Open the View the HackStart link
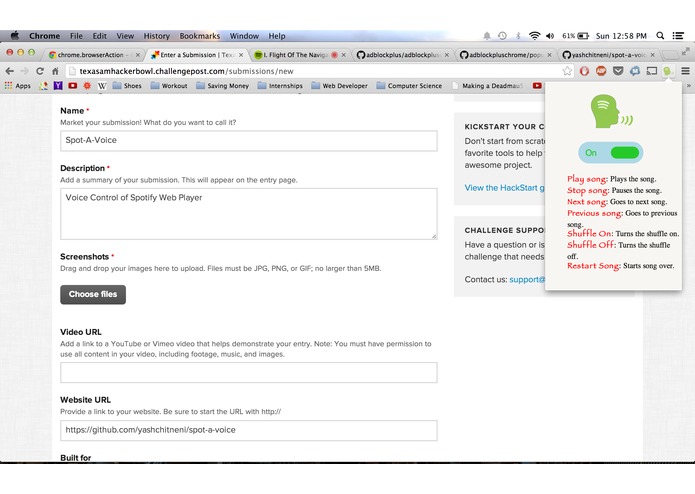Viewport: 695px width, 494px height. 504,188
